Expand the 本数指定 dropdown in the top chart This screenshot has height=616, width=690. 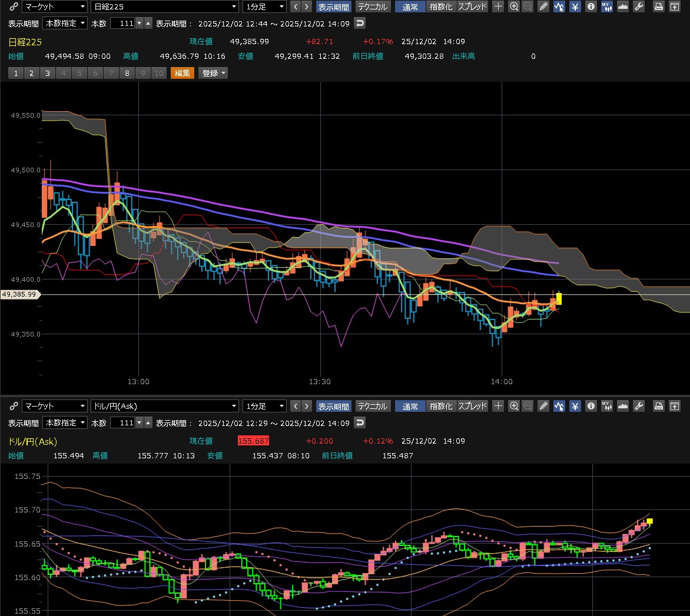pyautogui.click(x=65, y=24)
